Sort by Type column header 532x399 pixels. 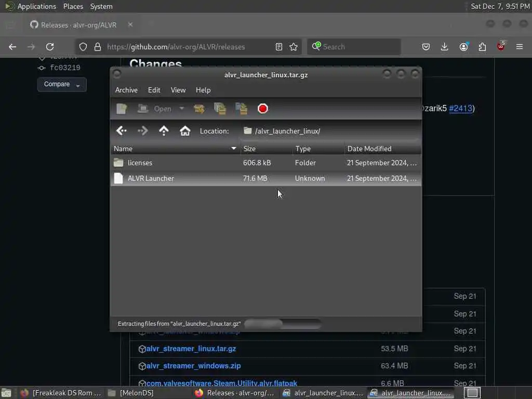(318, 149)
